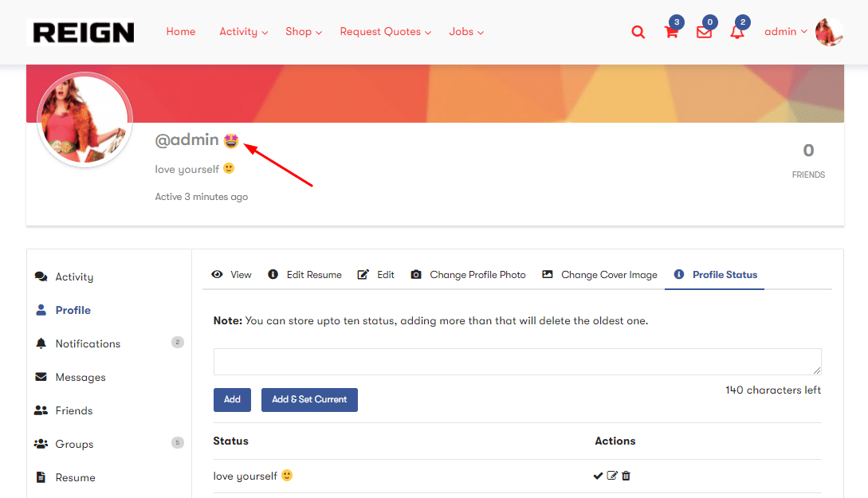This screenshot has height=498, width=868.
Task: Click the eye icon of View tab
Action: click(x=217, y=274)
